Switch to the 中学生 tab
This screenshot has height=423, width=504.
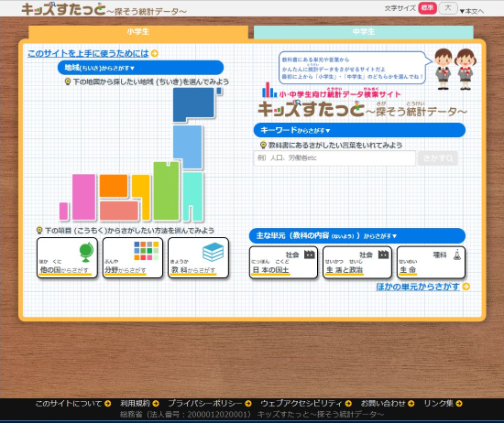point(364,32)
